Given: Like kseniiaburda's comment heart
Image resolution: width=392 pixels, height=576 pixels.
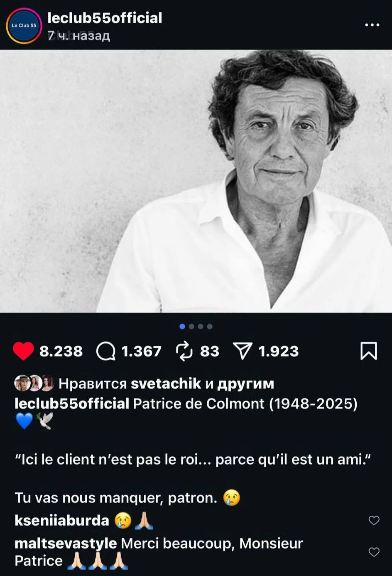Looking at the screenshot, I should 374,520.
